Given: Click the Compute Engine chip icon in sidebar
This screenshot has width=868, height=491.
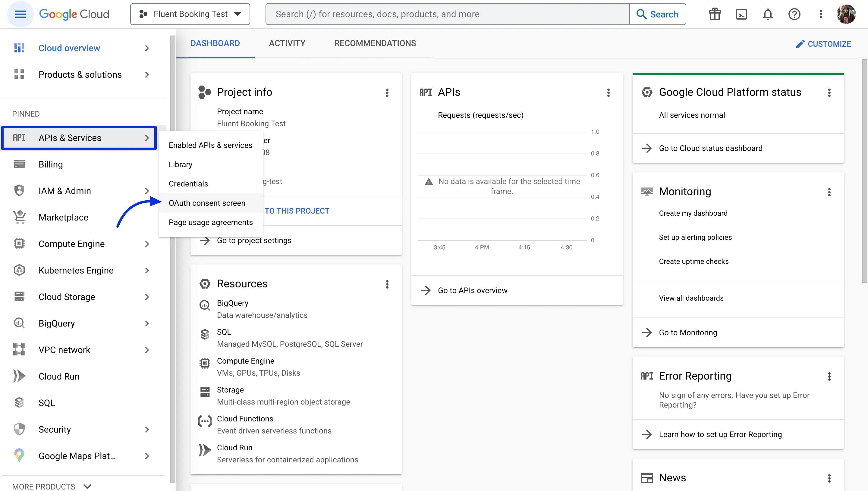Looking at the screenshot, I should tap(19, 243).
